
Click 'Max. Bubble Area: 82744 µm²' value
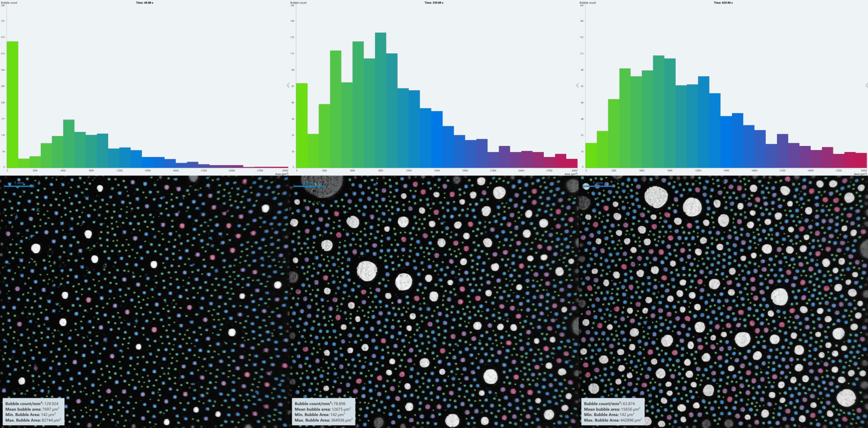tap(33, 420)
